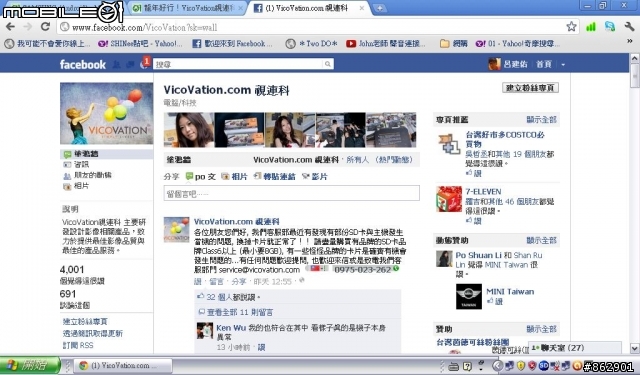
Task: Open 7-ELEVEN page link
Action: coord(483,191)
